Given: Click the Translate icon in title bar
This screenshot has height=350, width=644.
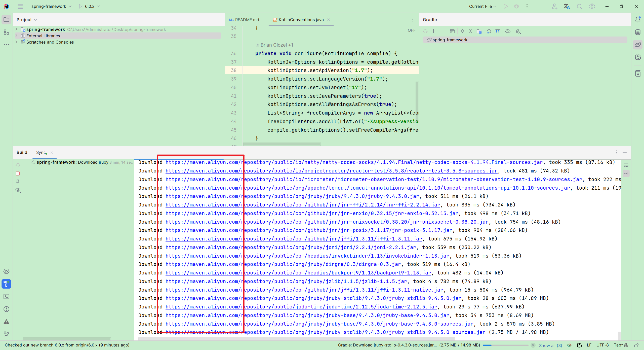Looking at the screenshot, I should point(567,6).
